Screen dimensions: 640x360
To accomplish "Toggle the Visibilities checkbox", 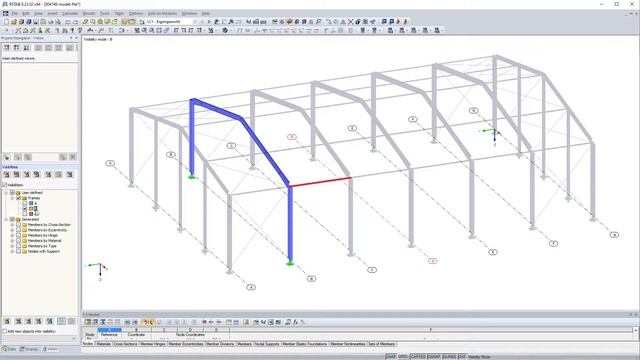I will [5, 185].
